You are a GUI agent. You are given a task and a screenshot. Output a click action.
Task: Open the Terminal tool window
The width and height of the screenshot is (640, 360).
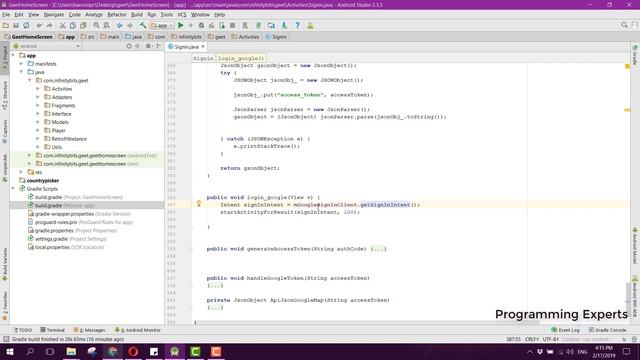[53, 330]
